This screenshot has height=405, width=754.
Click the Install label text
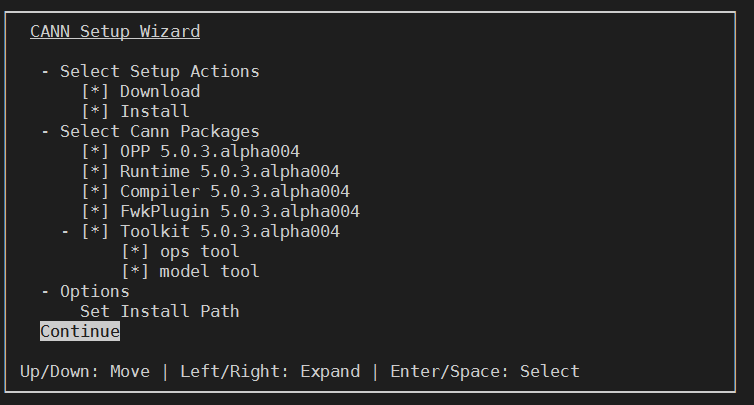[x=155, y=112]
